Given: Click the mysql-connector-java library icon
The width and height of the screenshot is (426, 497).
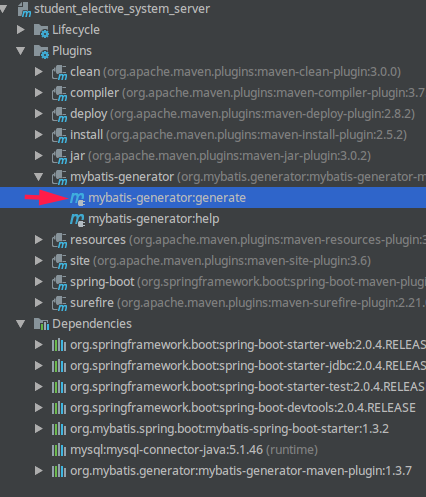Looking at the screenshot, I should click(x=59, y=450).
